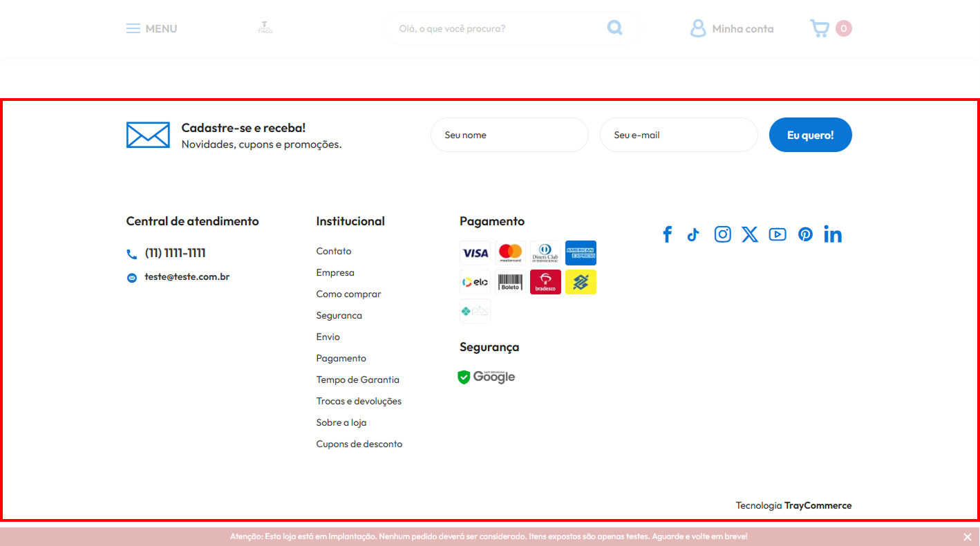This screenshot has height=546, width=980.
Task: Click the Google Safe Browsing badge
Action: tap(487, 377)
